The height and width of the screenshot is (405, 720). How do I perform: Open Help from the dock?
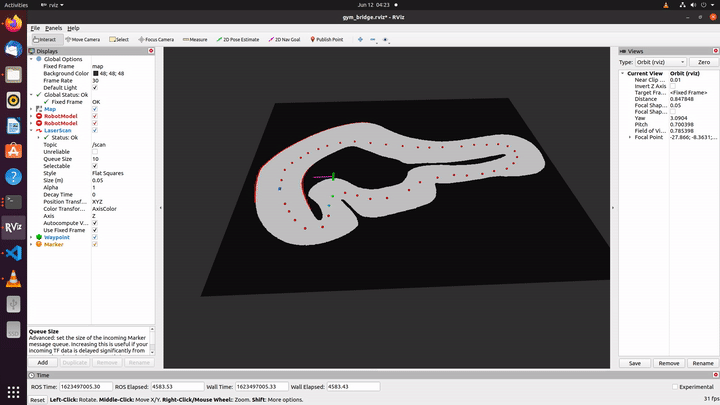pos(13,176)
